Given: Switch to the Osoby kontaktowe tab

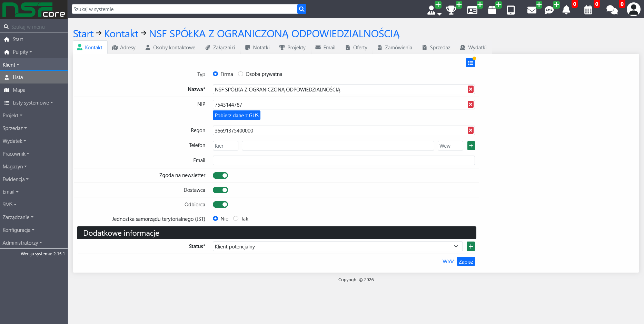Looking at the screenshot, I should click(170, 48).
